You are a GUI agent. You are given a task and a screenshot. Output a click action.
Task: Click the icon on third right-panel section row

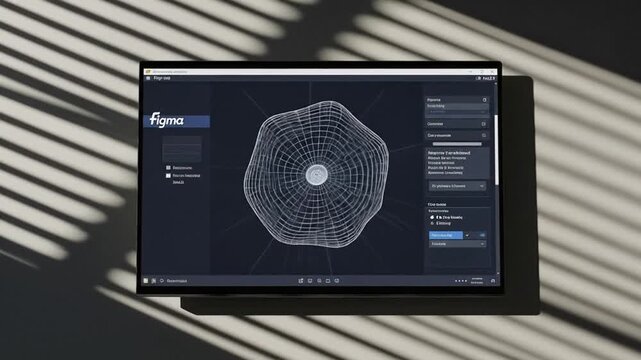484,135
